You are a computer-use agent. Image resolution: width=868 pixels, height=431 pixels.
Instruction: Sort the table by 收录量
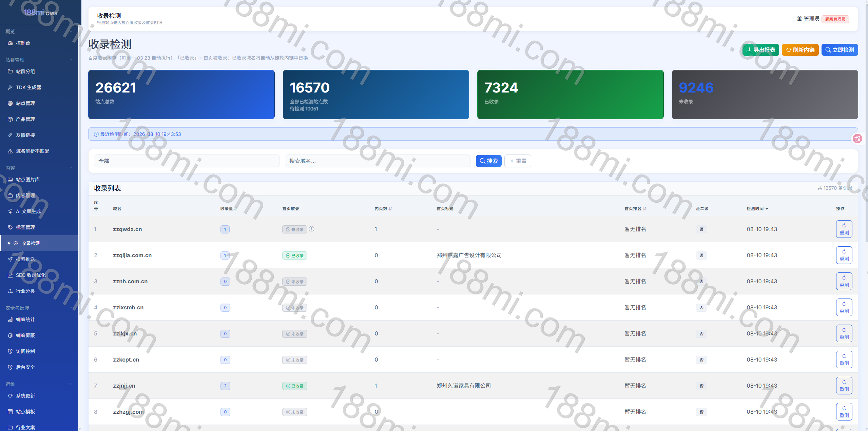pyautogui.click(x=229, y=209)
